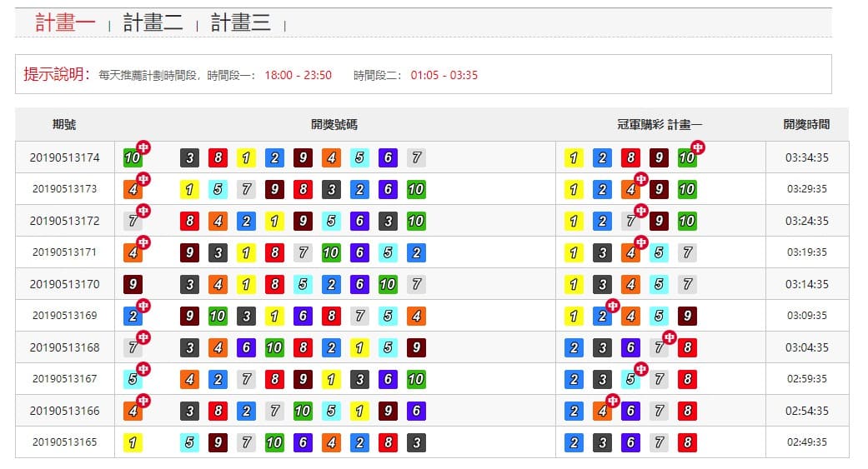Viewport: 868px width, 469px height.
Task: Click the draw time 03:09:35
Action: [806, 316]
